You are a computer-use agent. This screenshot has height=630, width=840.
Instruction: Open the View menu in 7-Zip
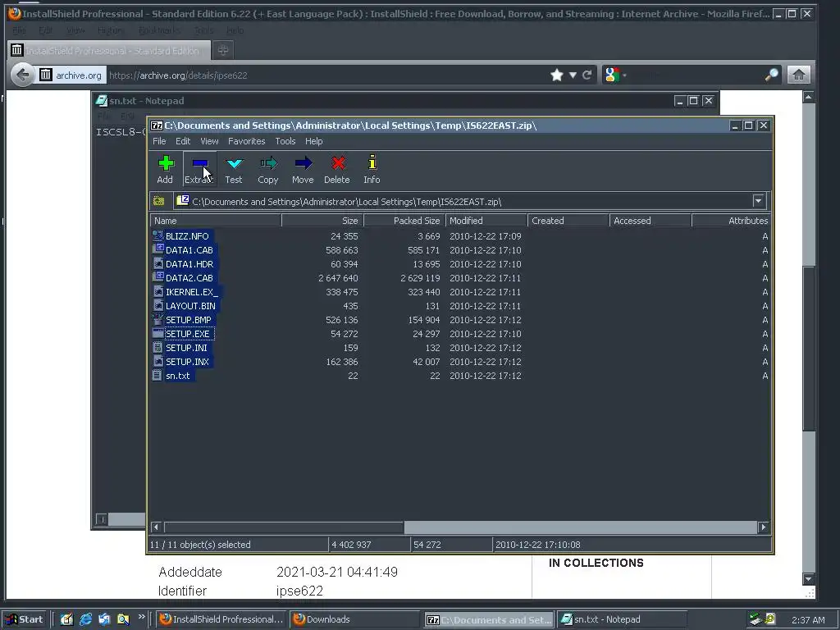tap(209, 141)
